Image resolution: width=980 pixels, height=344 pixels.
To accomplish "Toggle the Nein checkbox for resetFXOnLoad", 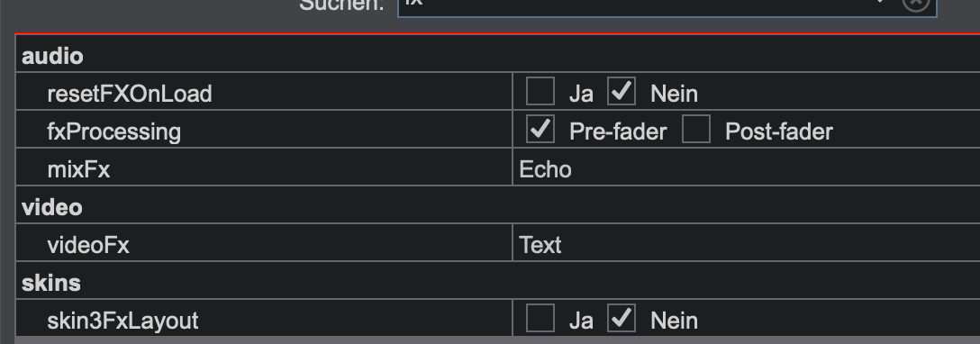I will pos(622,92).
